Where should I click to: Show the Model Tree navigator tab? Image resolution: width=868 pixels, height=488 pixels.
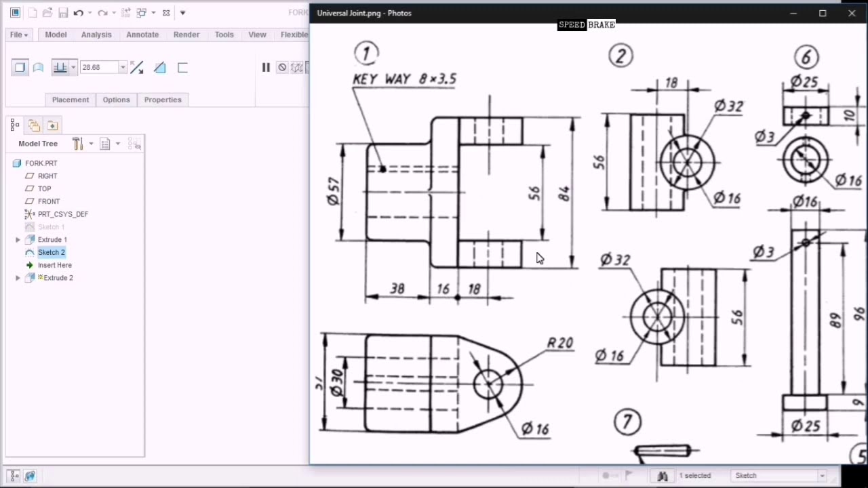click(15, 125)
